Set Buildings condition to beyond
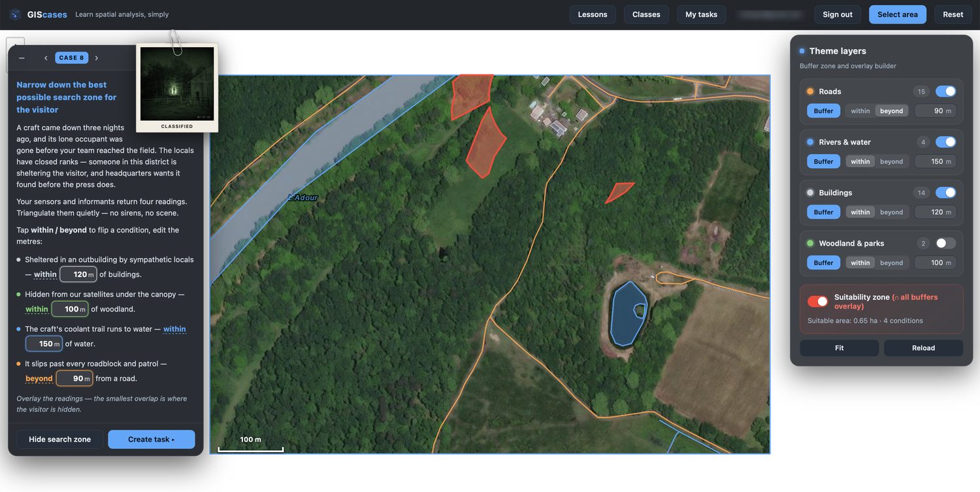 pyautogui.click(x=891, y=212)
